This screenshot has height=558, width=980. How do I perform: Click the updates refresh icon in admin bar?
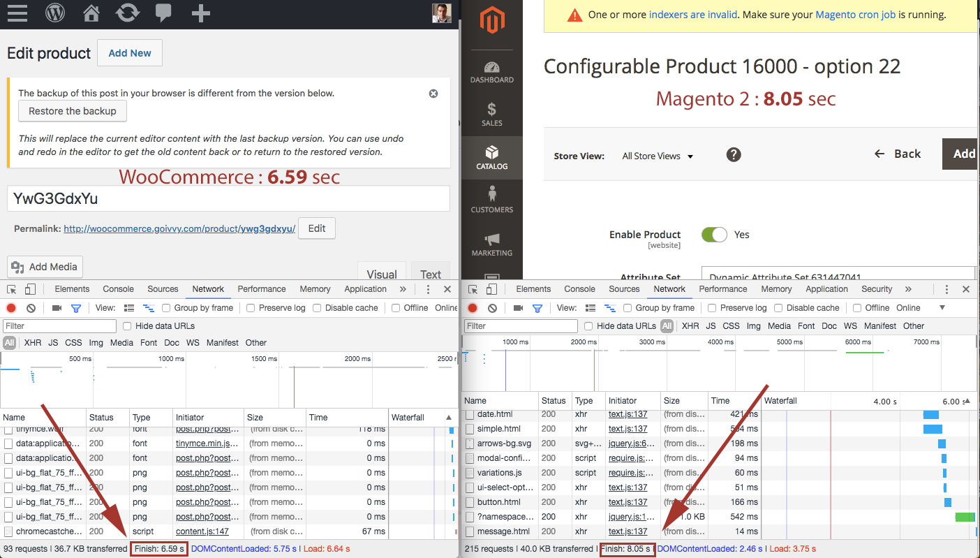(x=127, y=13)
